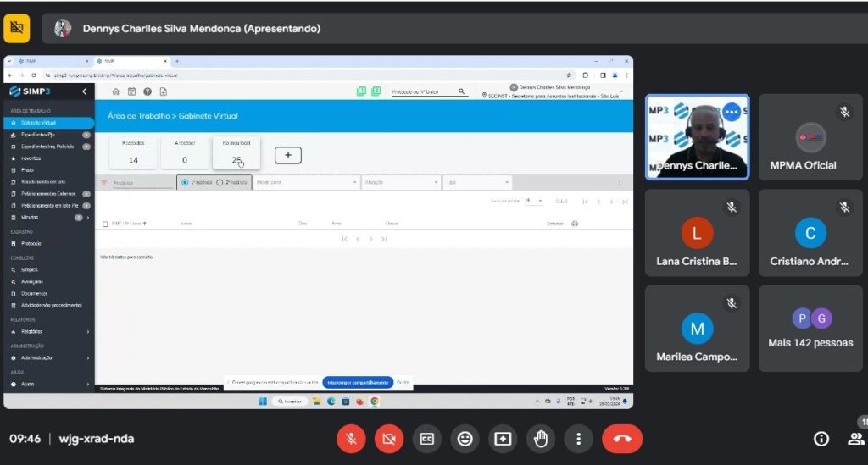Select Gabinete Virtual in the sidebar
The width and height of the screenshot is (868, 465).
[37, 123]
